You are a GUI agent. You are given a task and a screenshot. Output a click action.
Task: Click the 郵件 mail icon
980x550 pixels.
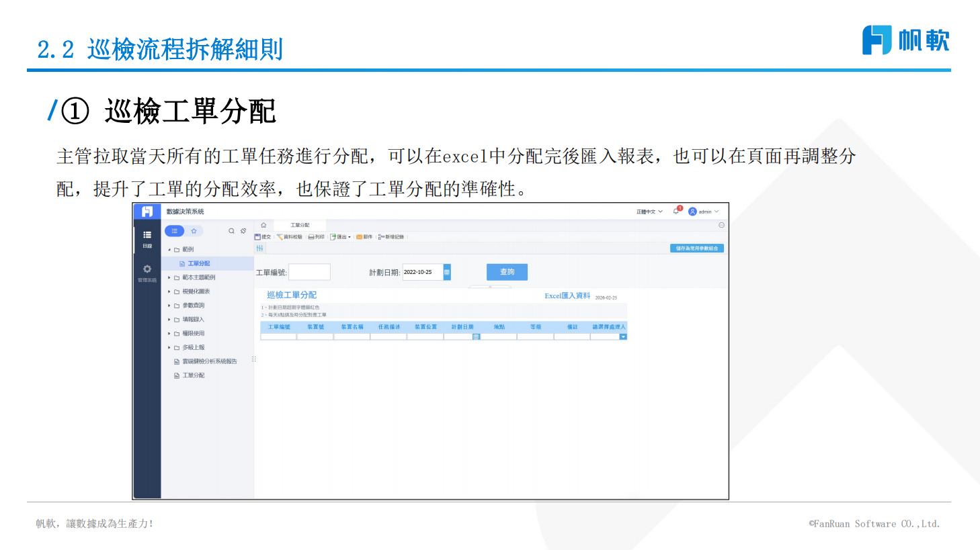point(360,237)
